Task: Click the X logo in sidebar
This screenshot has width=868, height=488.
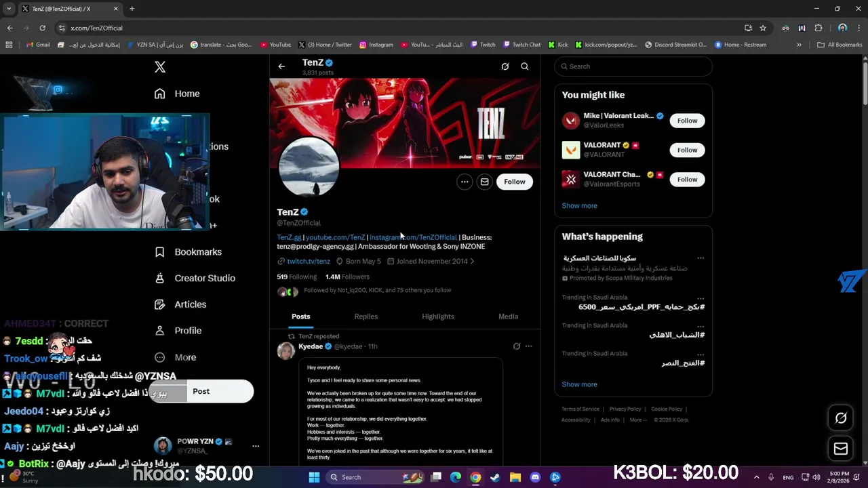Action: (160, 66)
